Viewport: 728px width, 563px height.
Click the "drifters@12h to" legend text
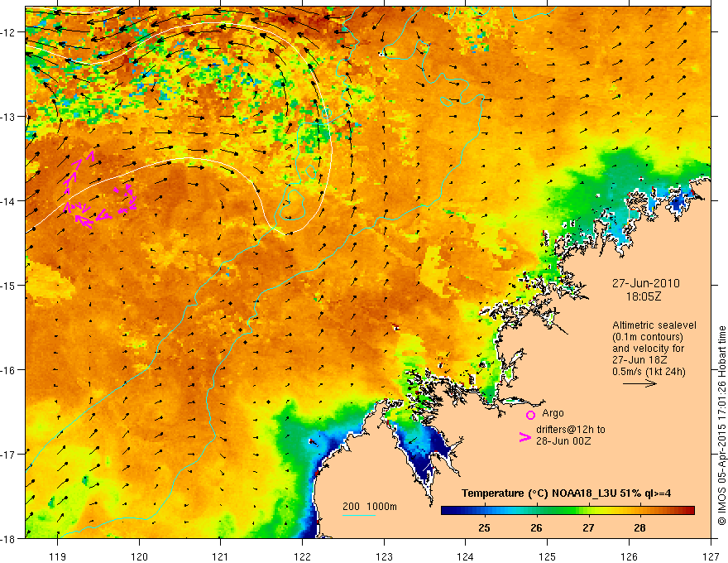pyautogui.click(x=571, y=430)
